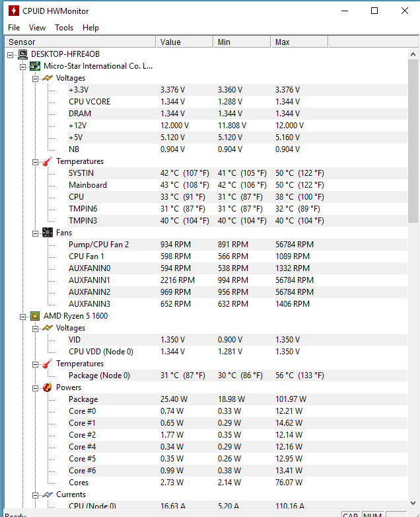The height and width of the screenshot is (517, 420).
Task: Click the Max column header
Action: click(x=299, y=42)
